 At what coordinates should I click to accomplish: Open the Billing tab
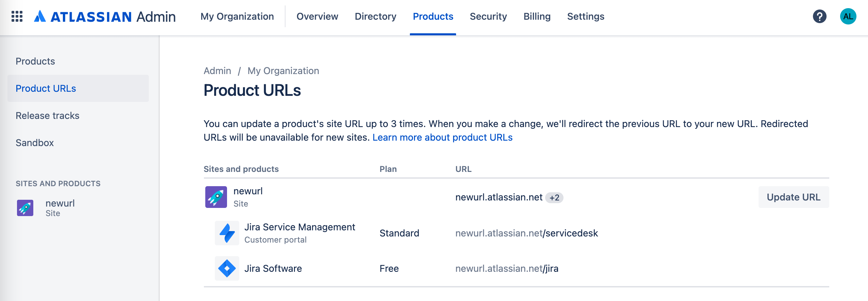[537, 16]
